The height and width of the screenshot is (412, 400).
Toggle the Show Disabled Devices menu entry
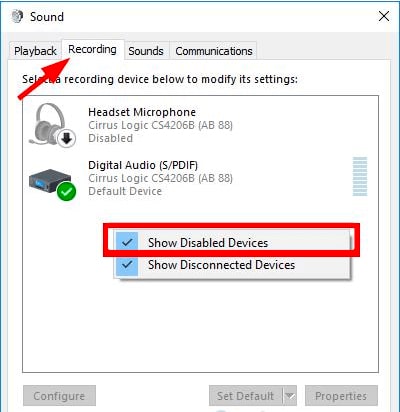(232, 242)
